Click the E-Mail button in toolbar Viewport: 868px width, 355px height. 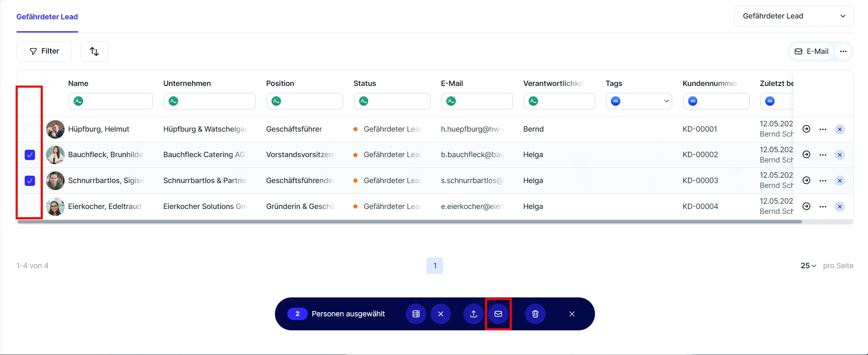point(812,51)
